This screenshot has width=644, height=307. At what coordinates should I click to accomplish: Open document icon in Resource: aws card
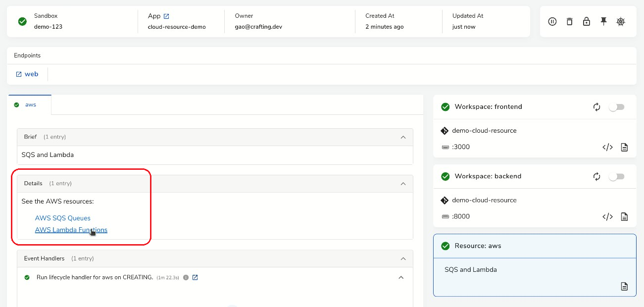(624, 286)
